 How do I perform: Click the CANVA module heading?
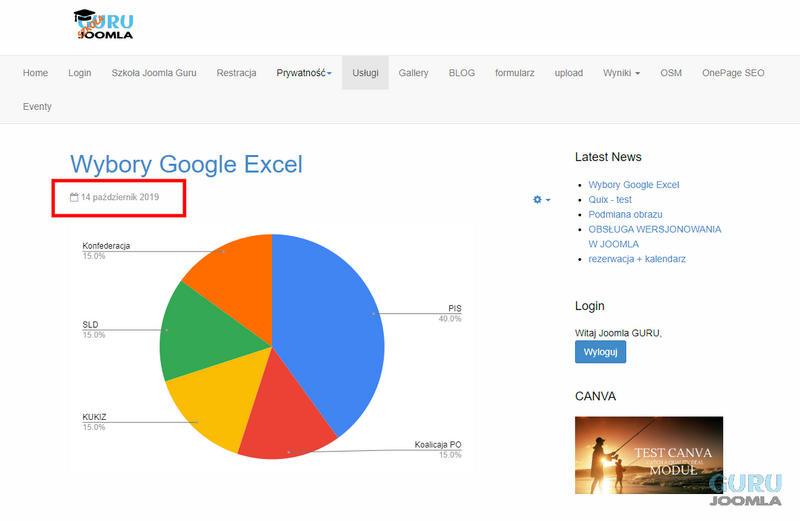tap(595, 396)
